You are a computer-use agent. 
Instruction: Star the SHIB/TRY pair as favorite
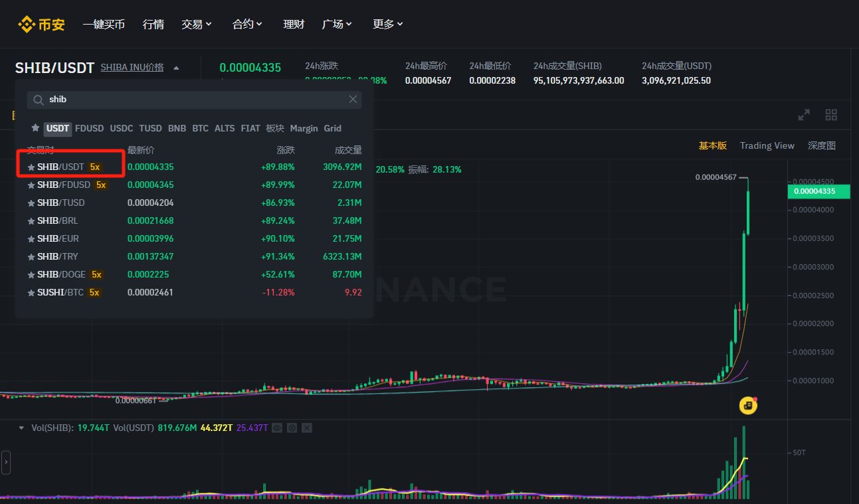click(x=31, y=257)
